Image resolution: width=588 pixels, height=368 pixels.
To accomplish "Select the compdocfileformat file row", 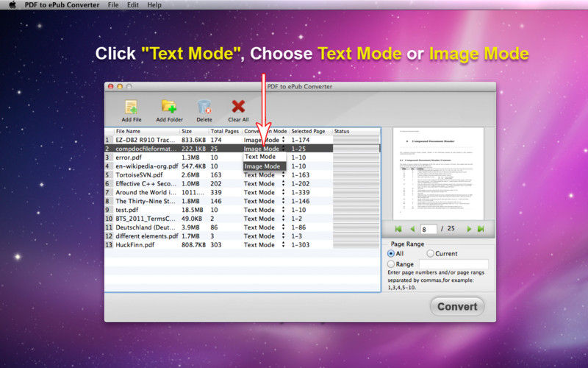I will pyautogui.click(x=243, y=149).
